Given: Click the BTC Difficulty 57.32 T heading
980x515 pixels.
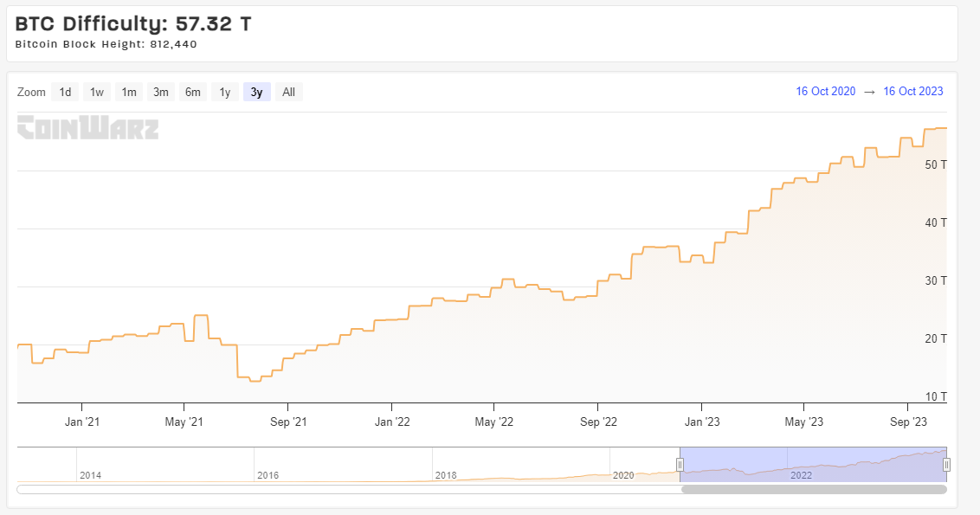Looking at the screenshot, I should pos(133,23).
